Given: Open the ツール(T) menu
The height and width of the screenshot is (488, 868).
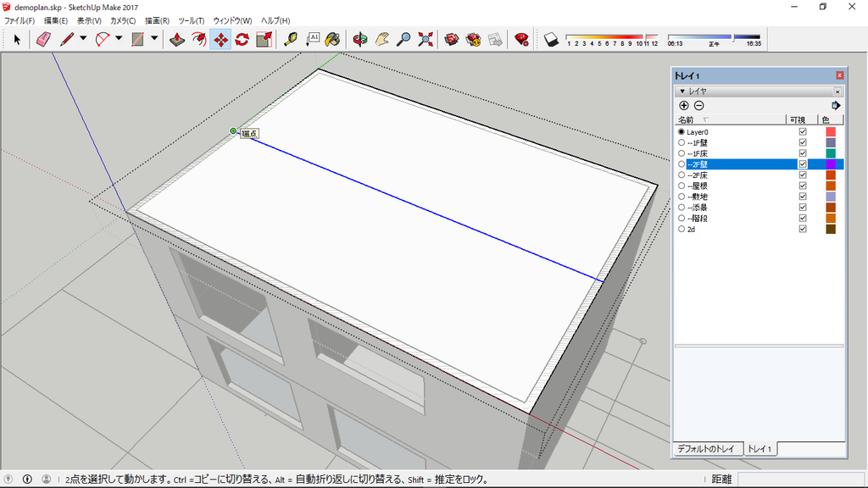Looking at the screenshot, I should [191, 20].
